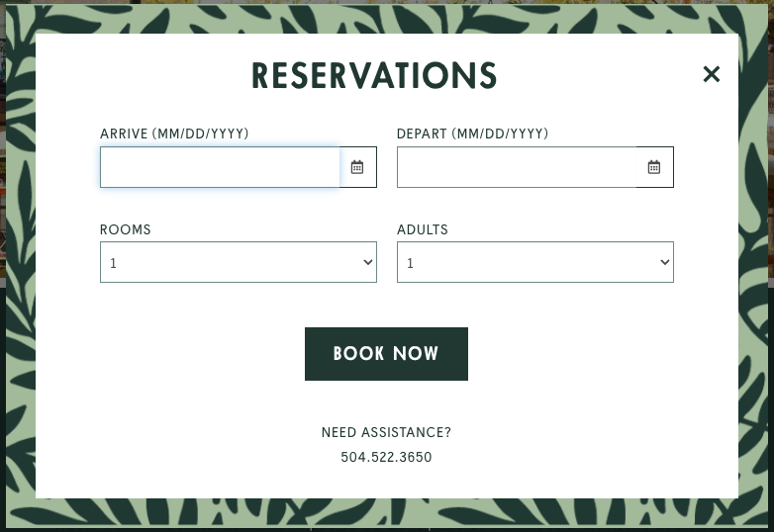This screenshot has width=774, height=532.
Task: Click the chevron arrow on Adults selector
Action: 664,262
